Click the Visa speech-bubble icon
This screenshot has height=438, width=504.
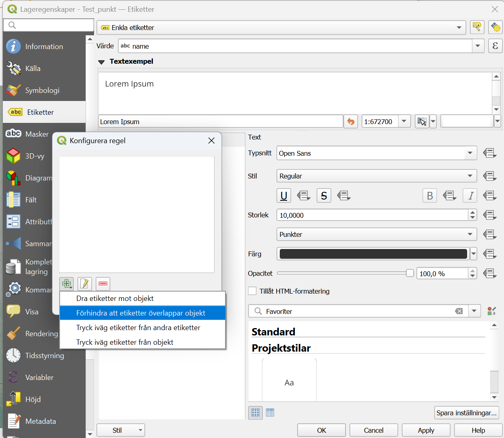(13, 311)
